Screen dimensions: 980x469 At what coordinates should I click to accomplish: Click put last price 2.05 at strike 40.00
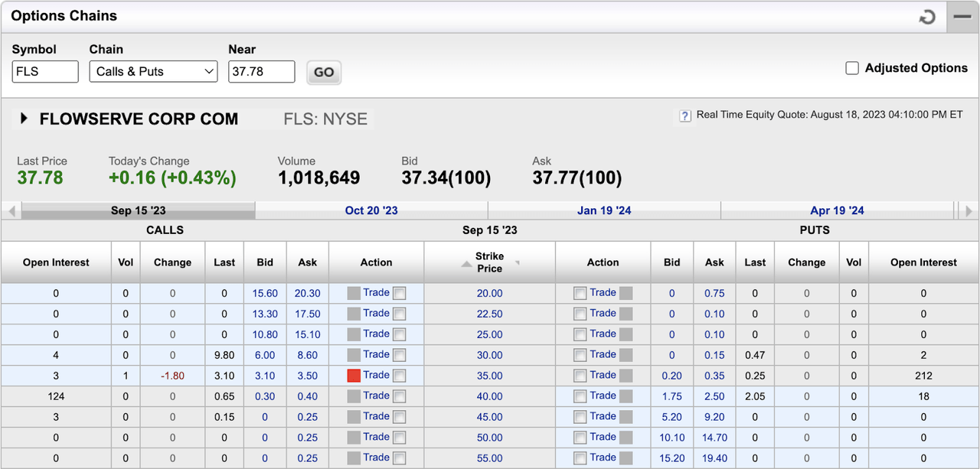coord(755,396)
